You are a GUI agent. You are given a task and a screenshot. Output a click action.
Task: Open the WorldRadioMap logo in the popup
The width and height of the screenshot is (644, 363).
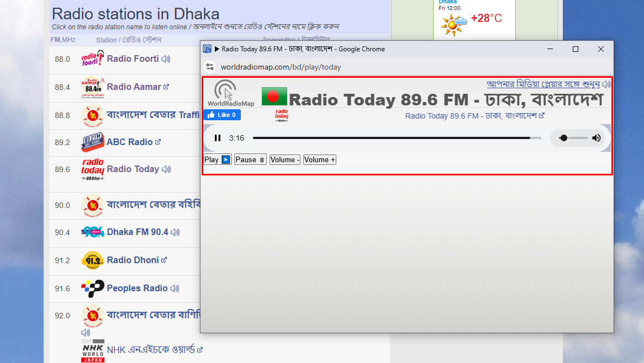click(230, 93)
